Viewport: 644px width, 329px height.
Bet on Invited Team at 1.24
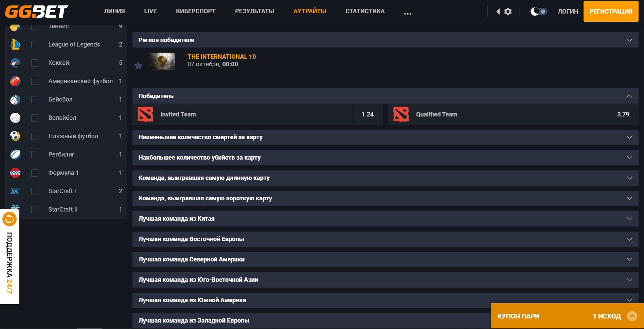tap(368, 114)
